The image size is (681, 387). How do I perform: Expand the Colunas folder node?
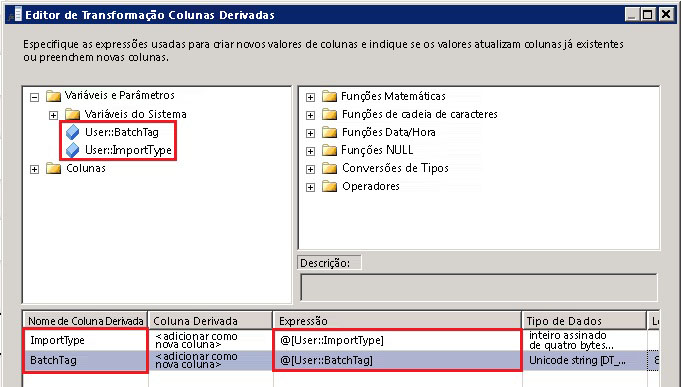pyautogui.click(x=34, y=169)
